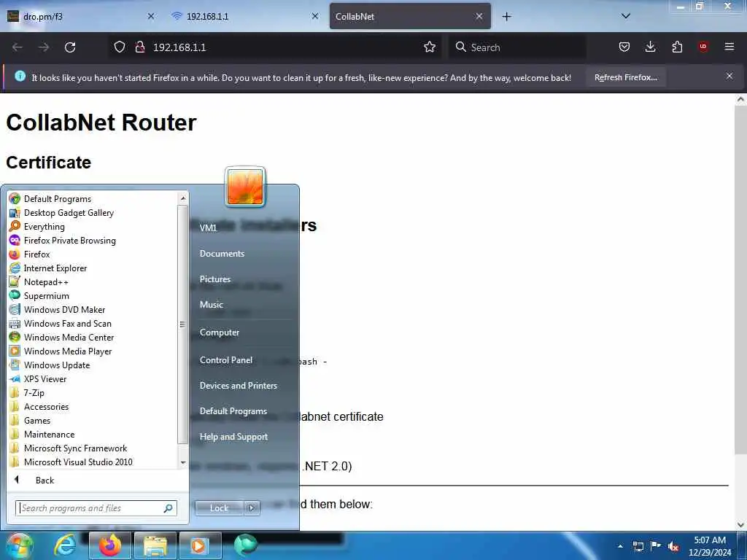Open Control Panel from Start menu

click(226, 359)
